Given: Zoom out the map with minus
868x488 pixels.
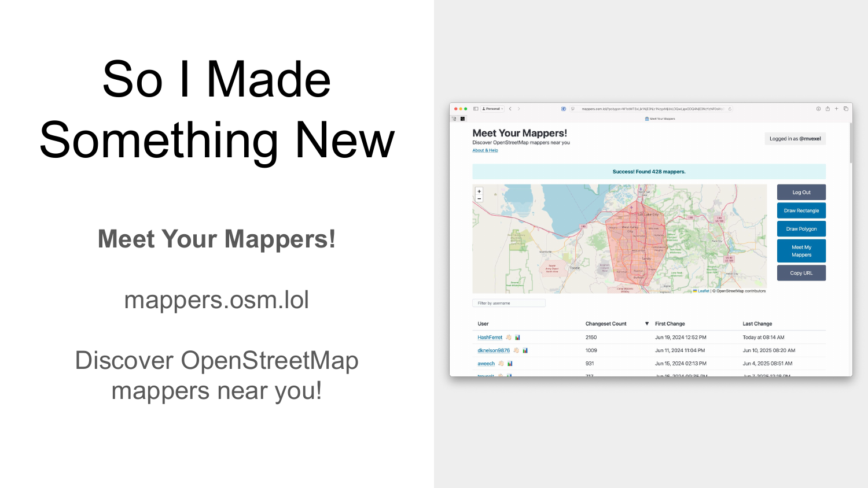Looking at the screenshot, I should click(479, 198).
